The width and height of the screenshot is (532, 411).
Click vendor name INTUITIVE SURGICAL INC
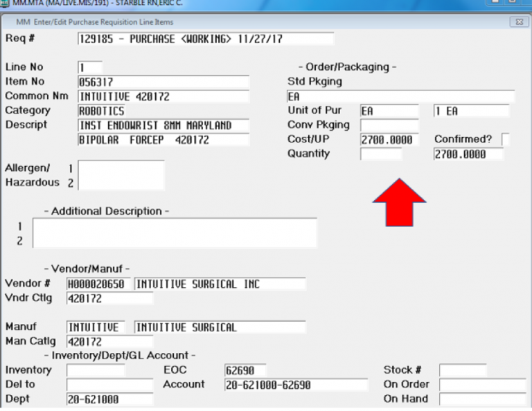coord(220,284)
